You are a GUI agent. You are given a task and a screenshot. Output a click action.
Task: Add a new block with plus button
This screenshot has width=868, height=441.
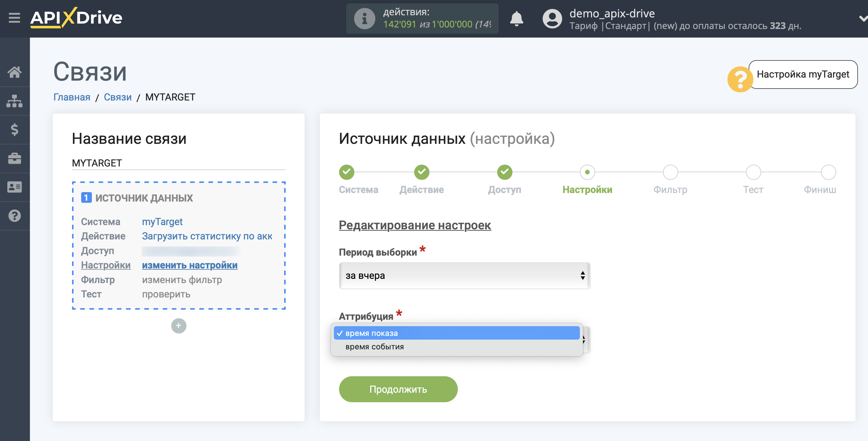click(x=179, y=326)
